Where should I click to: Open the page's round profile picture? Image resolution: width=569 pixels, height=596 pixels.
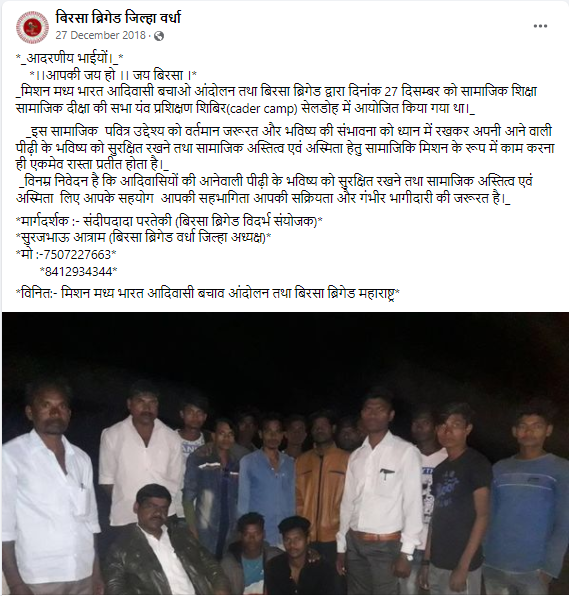[32, 27]
